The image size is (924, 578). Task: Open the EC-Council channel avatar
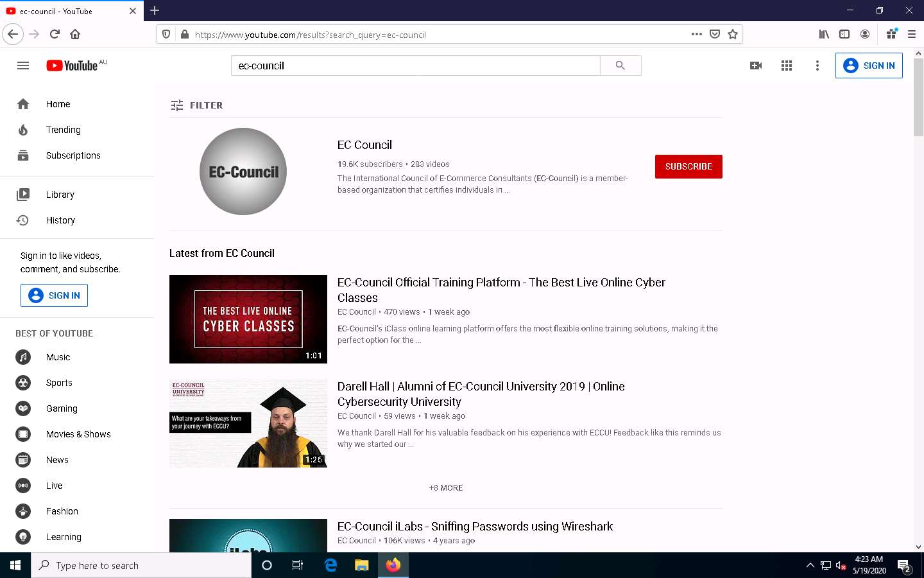coord(243,171)
